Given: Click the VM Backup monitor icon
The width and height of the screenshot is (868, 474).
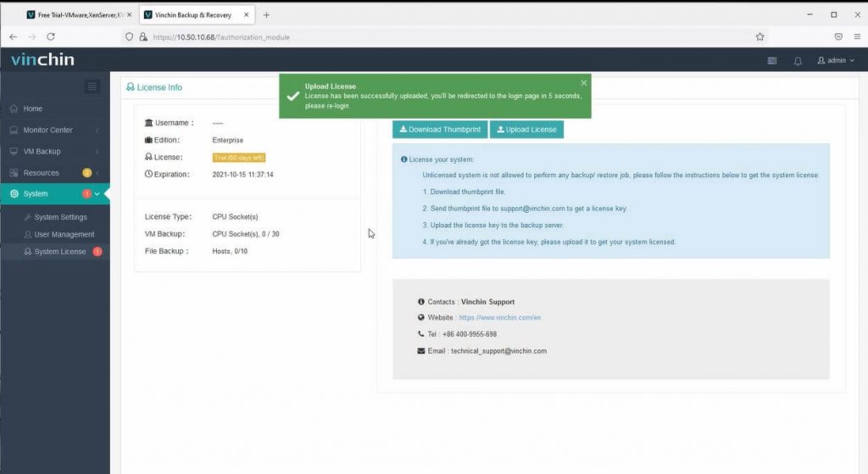Looking at the screenshot, I should [14, 151].
